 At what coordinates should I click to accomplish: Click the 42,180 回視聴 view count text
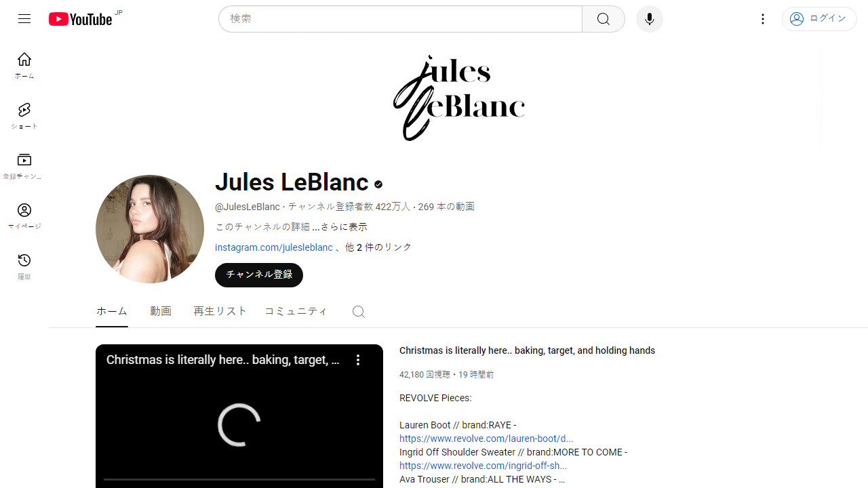(x=425, y=374)
